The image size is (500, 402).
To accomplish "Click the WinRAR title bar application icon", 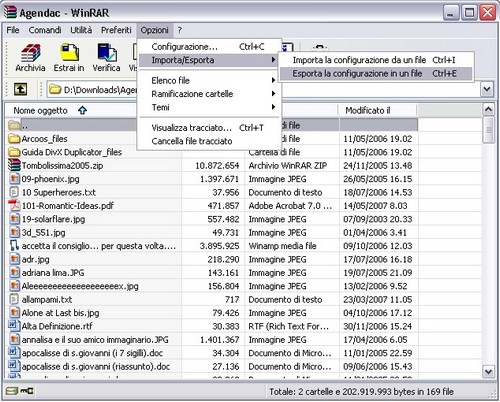I will click(10, 12).
